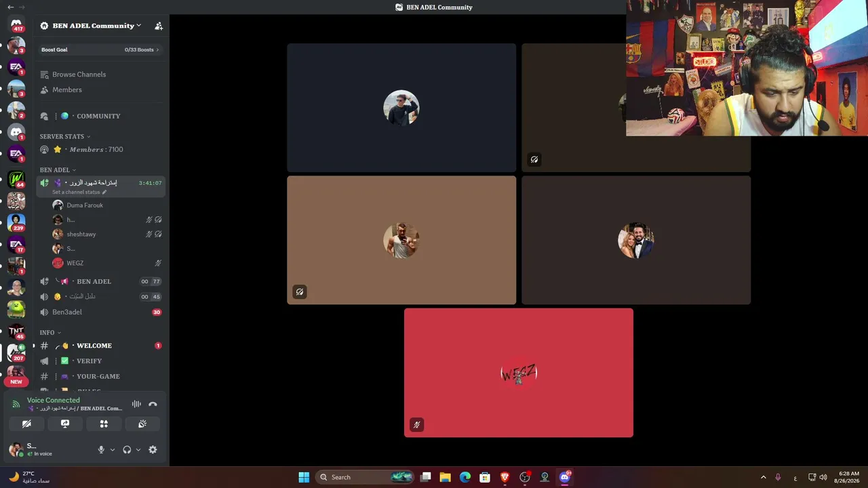Open output device options arrow
The image size is (868, 488).
pyautogui.click(x=138, y=450)
